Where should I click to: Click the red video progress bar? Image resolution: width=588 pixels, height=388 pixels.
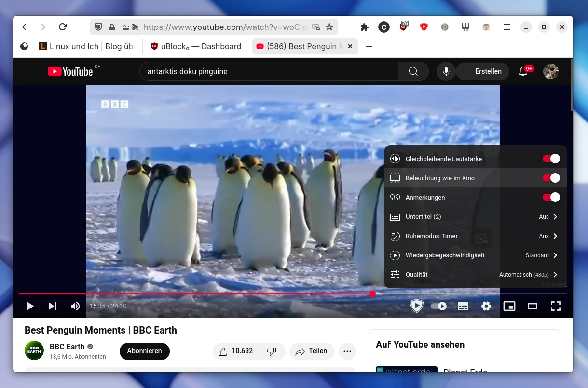193,294
